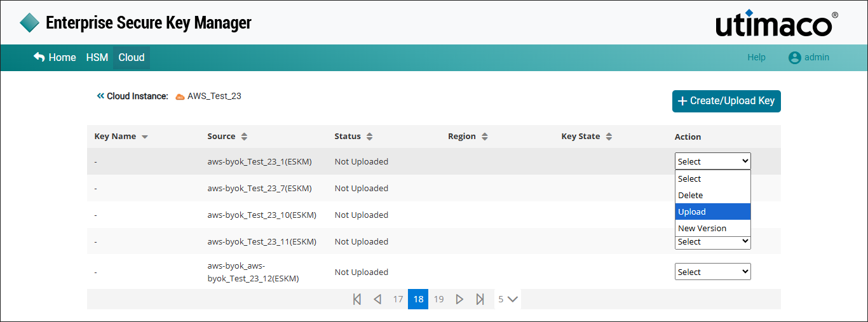Click the Key Name column header

[115, 137]
